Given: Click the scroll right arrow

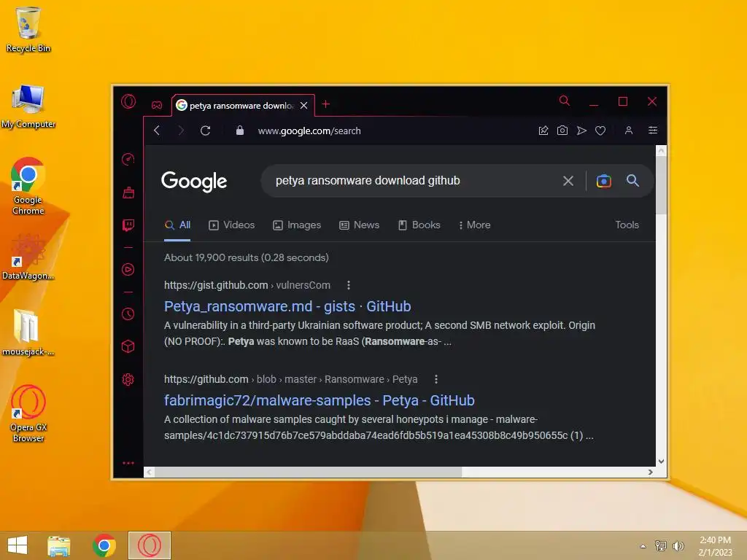Looking at the screenshot, I should [651, 472].
